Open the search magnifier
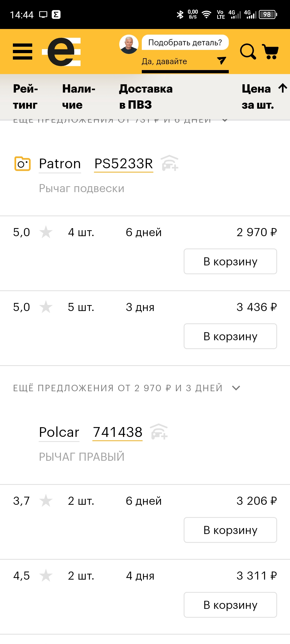The image size is (290, 644). click(248, 51)
